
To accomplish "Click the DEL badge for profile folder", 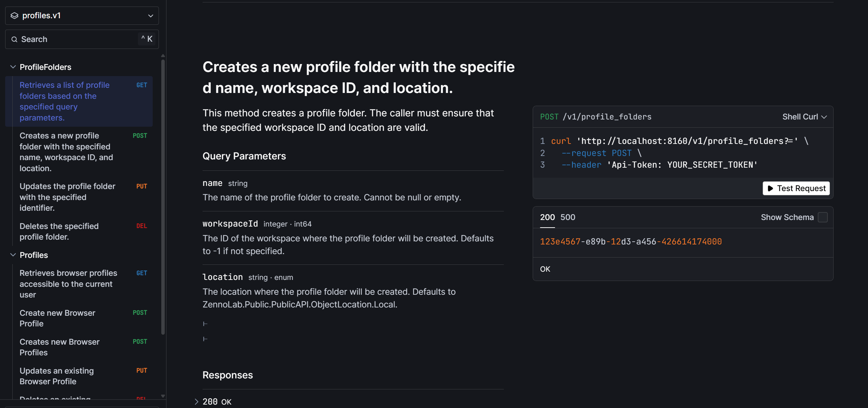I will click(142, 226).
